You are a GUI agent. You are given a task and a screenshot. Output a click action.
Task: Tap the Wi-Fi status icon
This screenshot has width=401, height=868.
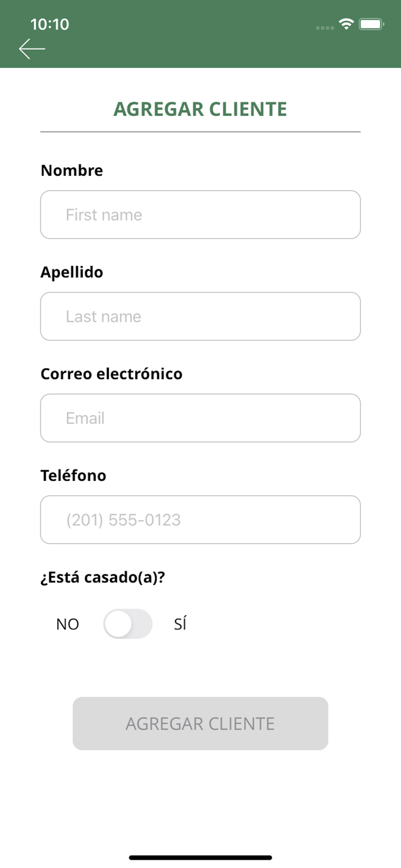pyautogui.click(x=346, y=24)
